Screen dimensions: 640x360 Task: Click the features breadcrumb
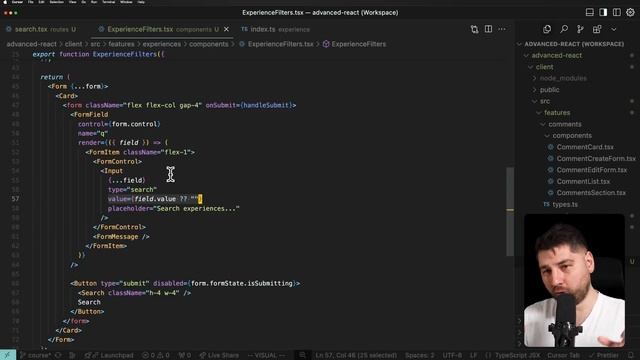tap(121, 44)
